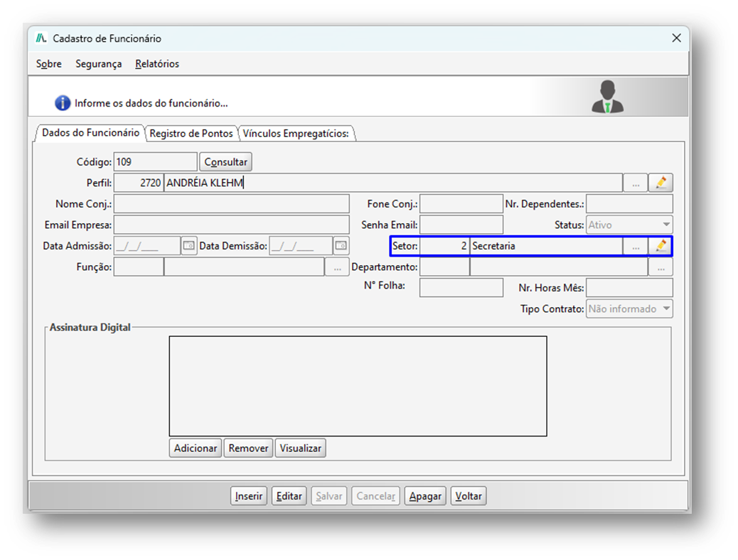Click the text Informe os dados do funcionário
The image size is (738, 560).
click(151, 103)
